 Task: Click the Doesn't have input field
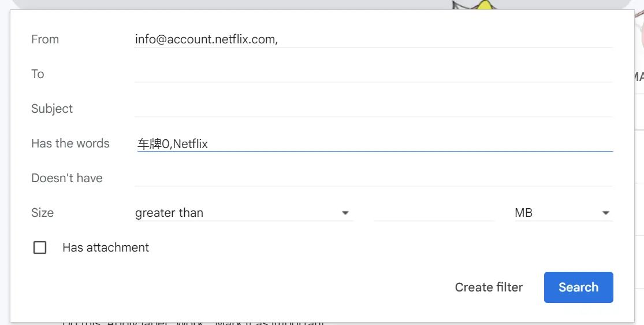coord(373,178)
